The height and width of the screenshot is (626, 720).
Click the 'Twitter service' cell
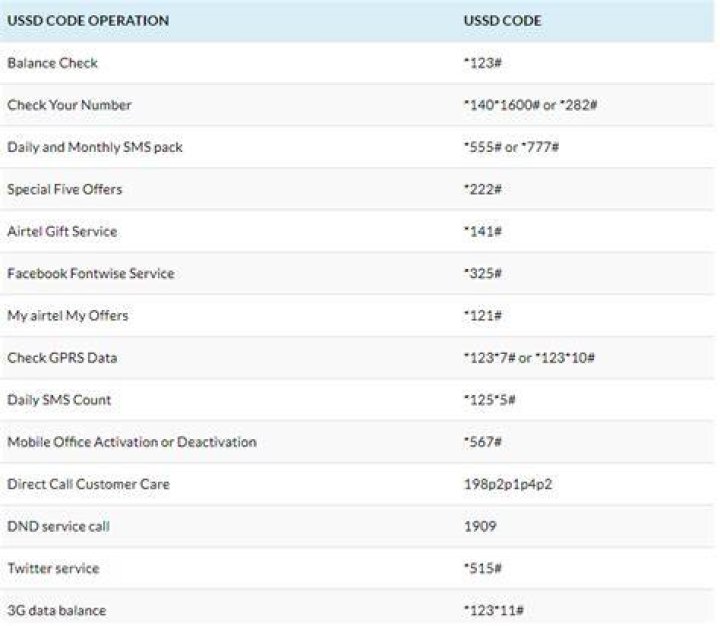(53, 569)
